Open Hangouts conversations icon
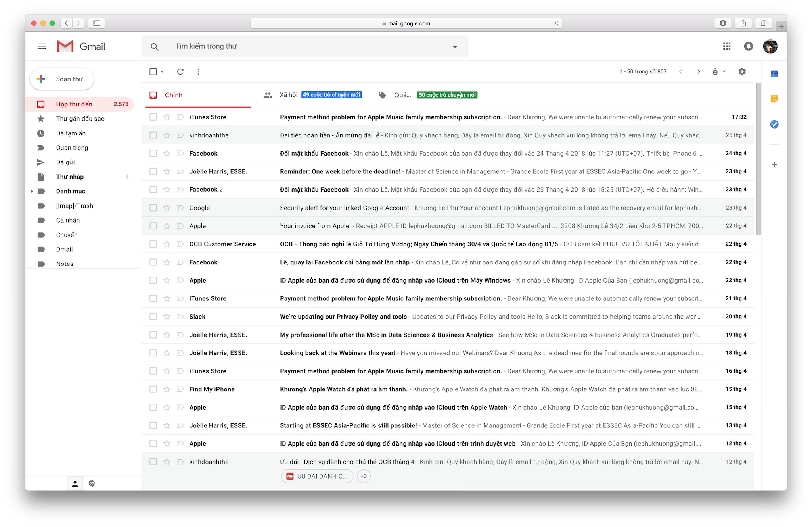 click(x=92, y=483)
